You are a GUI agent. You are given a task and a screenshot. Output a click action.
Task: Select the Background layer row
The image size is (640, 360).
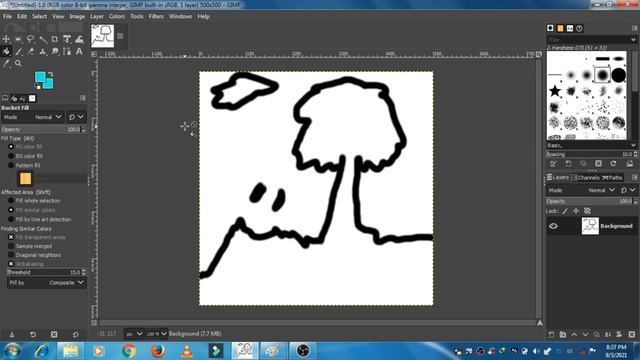coord(591,226)
